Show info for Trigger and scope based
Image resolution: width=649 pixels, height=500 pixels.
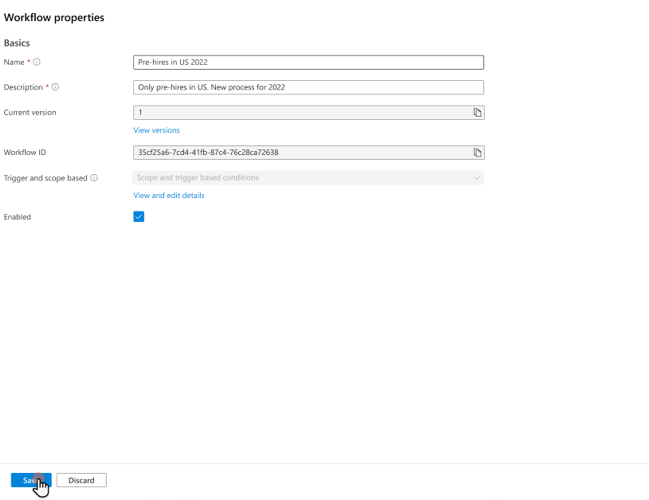94,178
